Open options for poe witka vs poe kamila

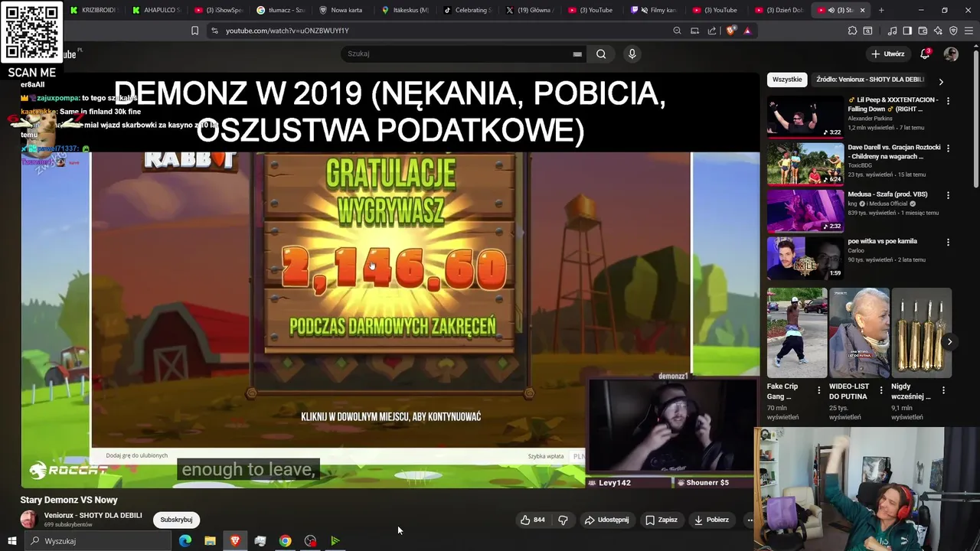click(x=948, y=242)
